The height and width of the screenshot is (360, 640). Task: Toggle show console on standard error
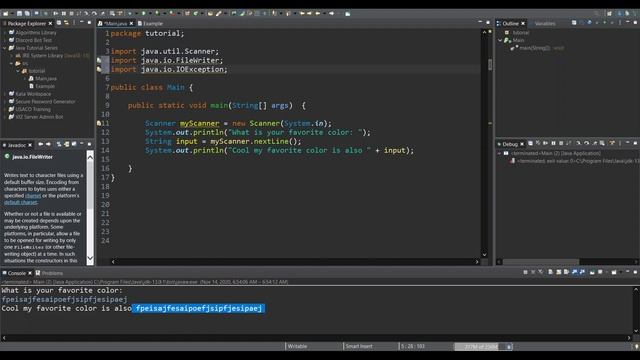(582, 272)
